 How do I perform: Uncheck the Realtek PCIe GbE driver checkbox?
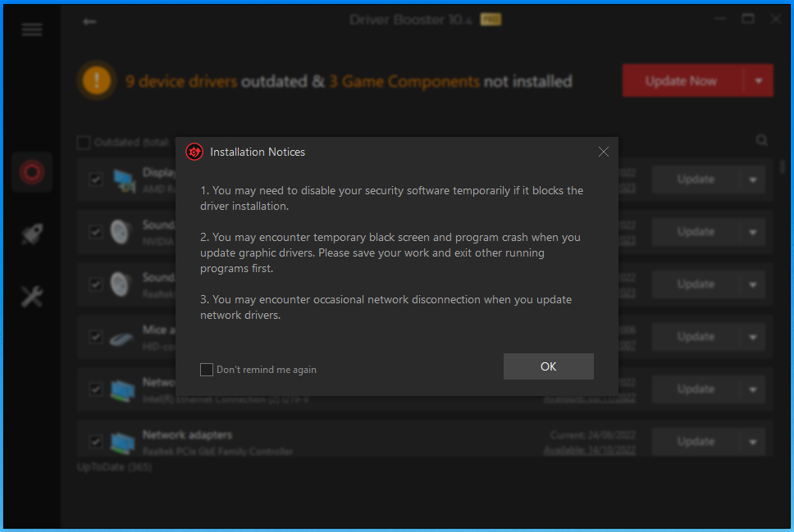click(x=95, y=442)
